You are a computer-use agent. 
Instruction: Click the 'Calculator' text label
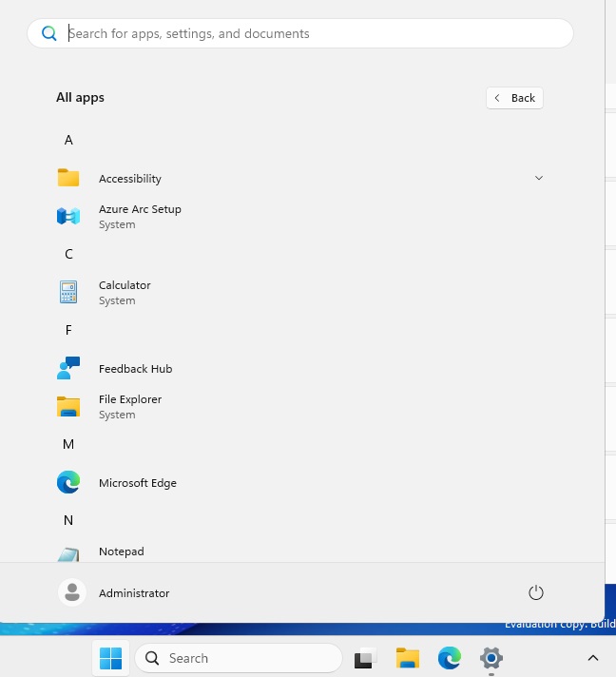[125, 285]
